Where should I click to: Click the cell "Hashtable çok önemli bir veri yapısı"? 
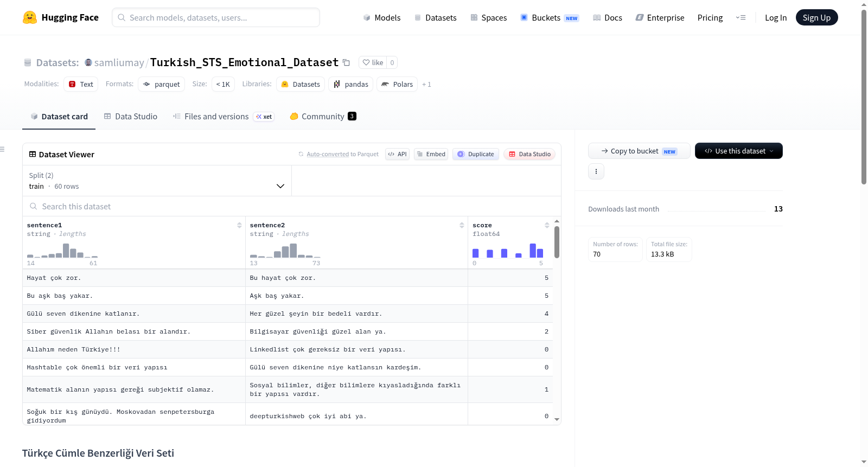pos(134,367)
